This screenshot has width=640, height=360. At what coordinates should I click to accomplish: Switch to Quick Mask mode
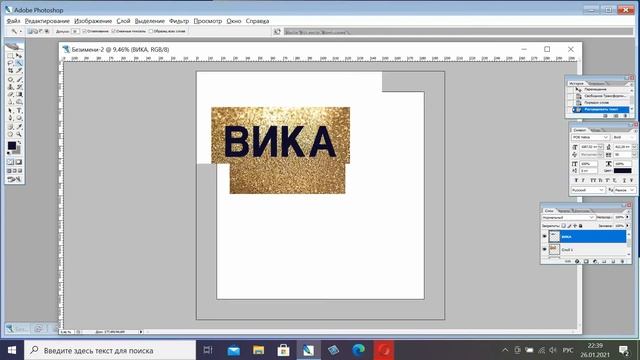[19, 162]
